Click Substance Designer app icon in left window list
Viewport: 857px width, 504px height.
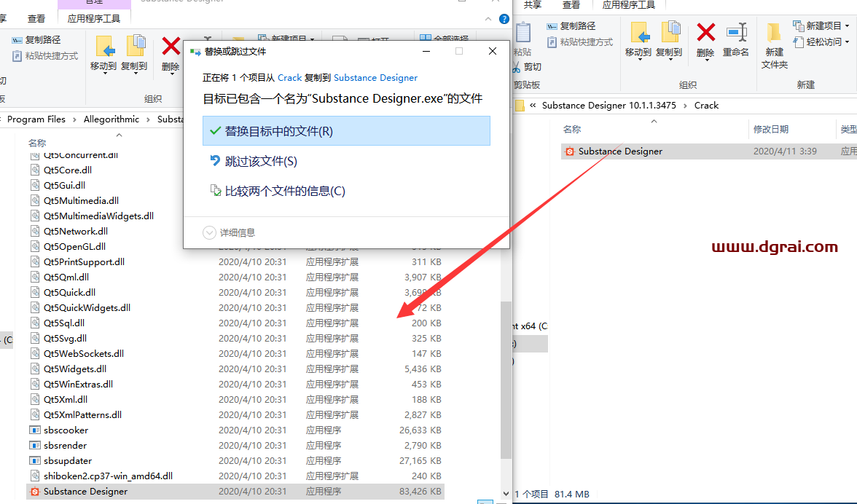tap(35, 492)
